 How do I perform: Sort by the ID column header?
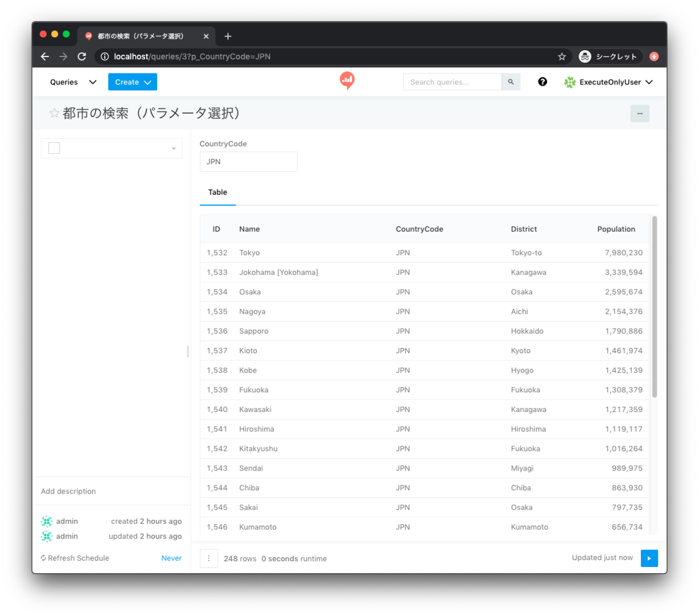pyautogui.click(x=216, y=229)
